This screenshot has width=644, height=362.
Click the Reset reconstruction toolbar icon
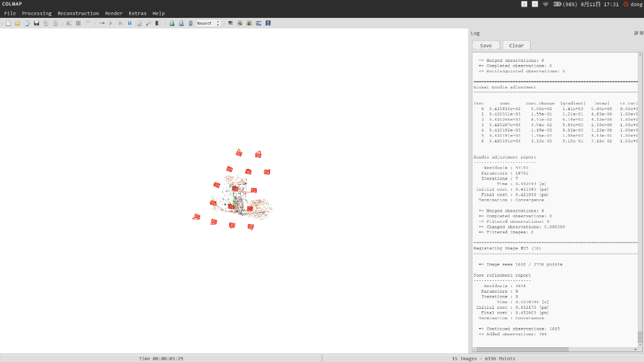(x=139, y=24)
